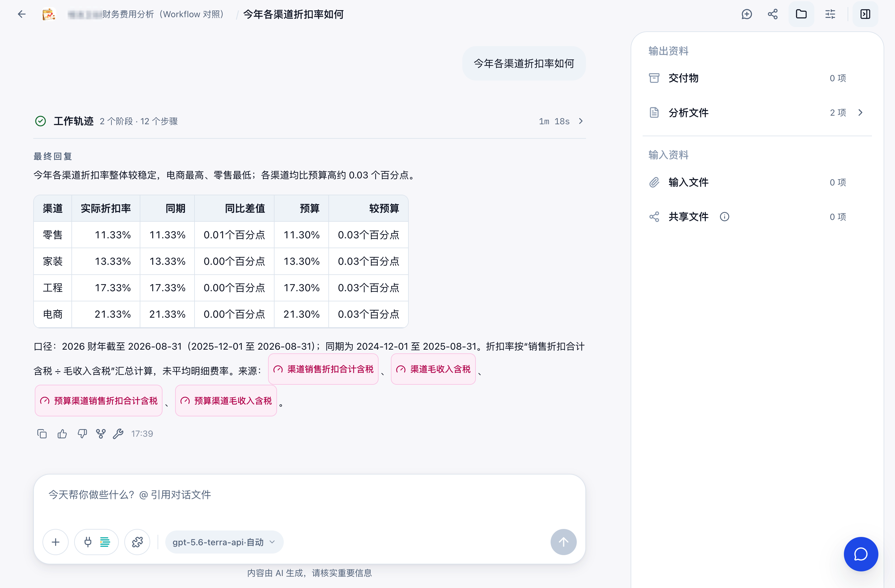Open the gpt-5.6-terra-api model dropdown

tap(224, 542)
